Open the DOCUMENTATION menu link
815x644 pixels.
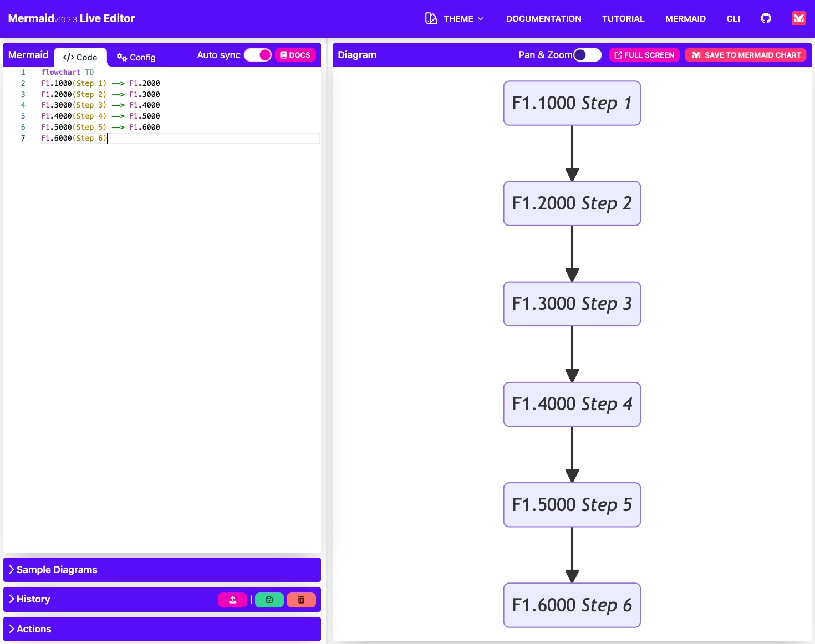pos(543,18)
